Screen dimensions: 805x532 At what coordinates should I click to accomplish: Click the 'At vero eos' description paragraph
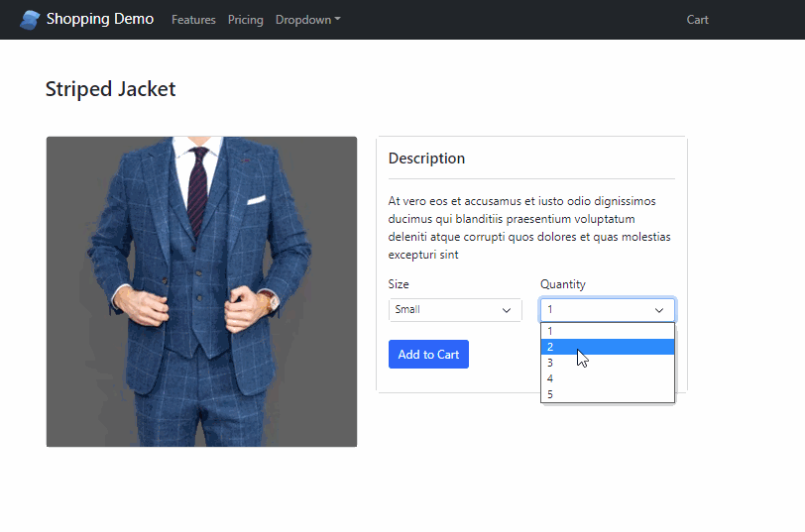[529, 228]
